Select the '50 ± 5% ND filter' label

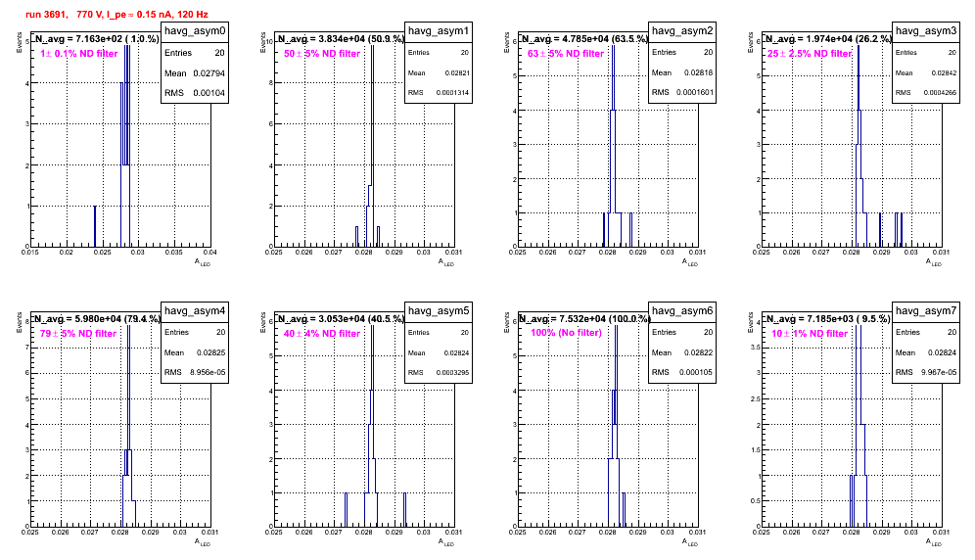tap(322, 54)
